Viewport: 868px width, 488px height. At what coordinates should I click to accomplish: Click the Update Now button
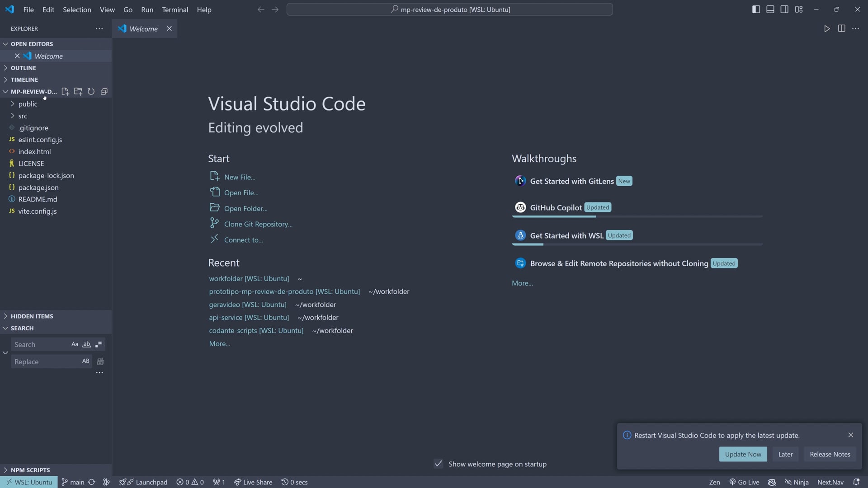pos(743,454)
